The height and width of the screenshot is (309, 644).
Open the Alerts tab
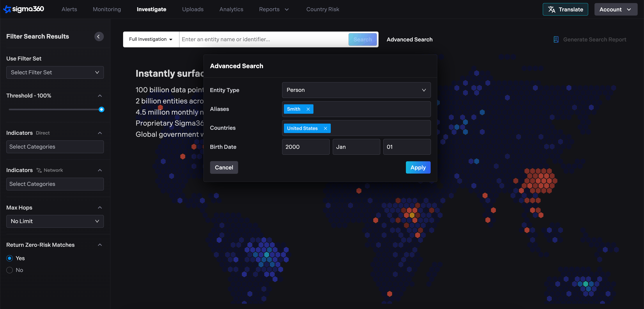click(x=69, y=9)
